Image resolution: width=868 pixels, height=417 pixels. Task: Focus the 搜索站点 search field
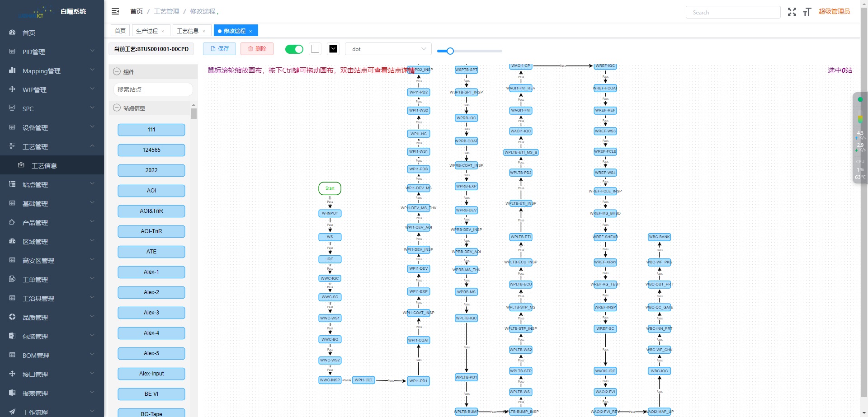coord(153,89)
